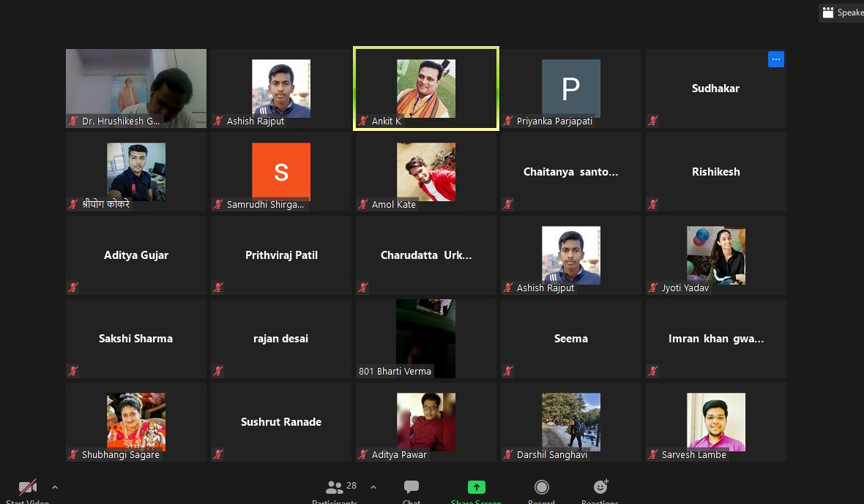Click muted mic icon on Imran khan gwa... tile
Screen dimensions: 864x504
point(653,371)
